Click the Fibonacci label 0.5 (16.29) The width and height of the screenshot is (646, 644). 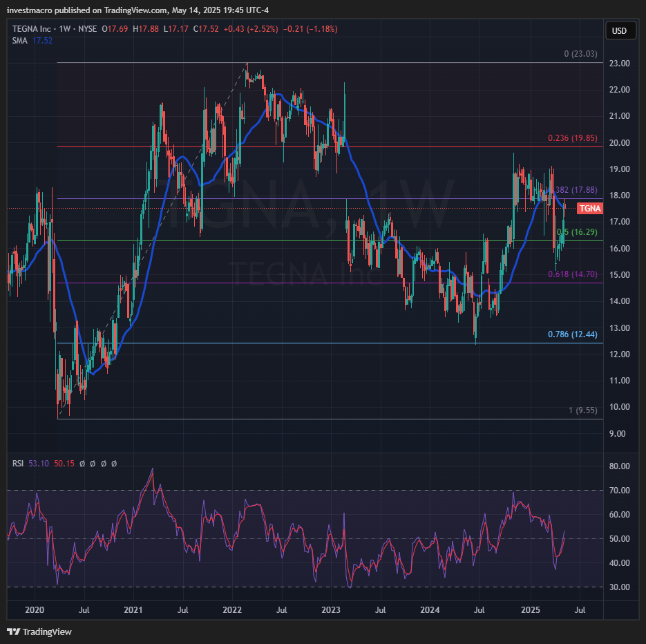577,232
